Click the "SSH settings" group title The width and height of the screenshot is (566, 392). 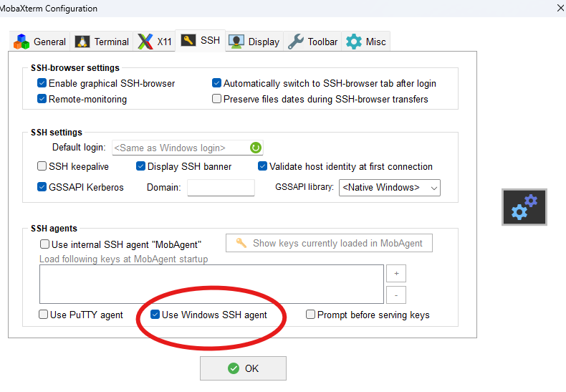pyautogui.click(x=57, y=133)
